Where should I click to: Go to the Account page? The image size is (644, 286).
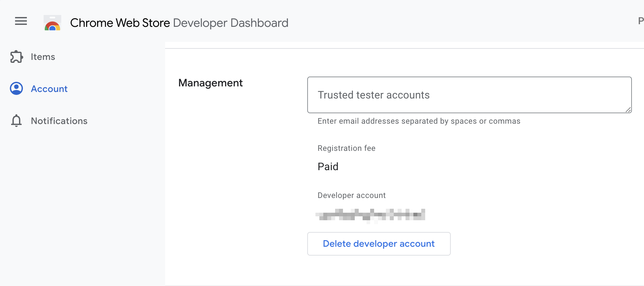click(x=49, y=89)
